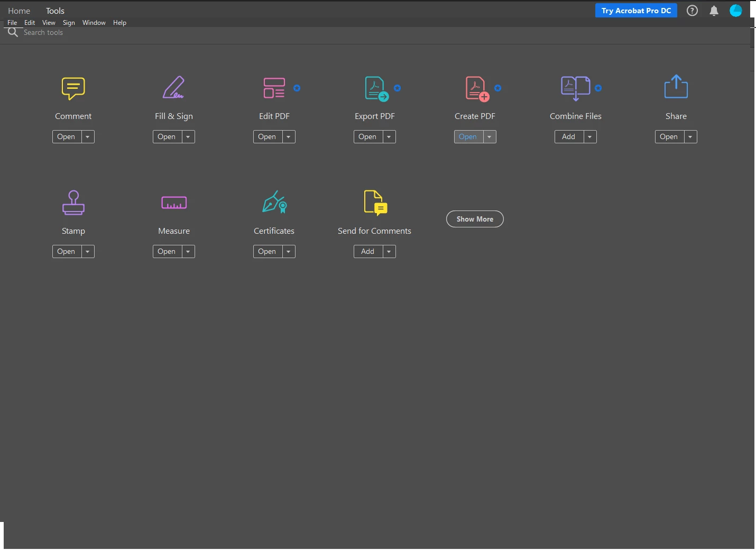The image size is (756, 550).
Task: Click the blue badge beside Combine Files
Action: [x=598, y=88]
